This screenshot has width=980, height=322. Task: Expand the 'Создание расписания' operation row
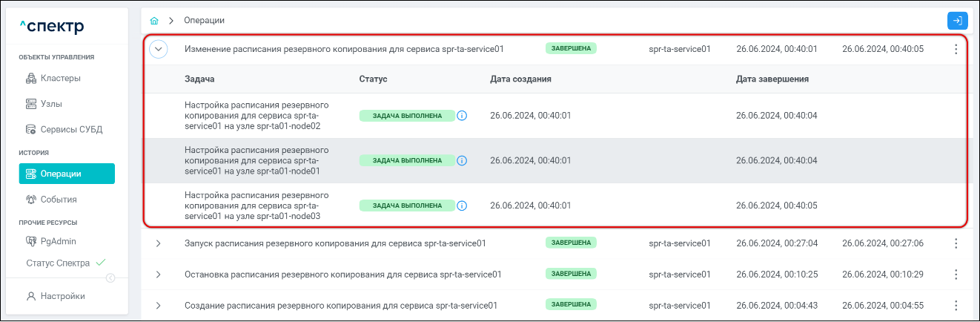point(159,306)
